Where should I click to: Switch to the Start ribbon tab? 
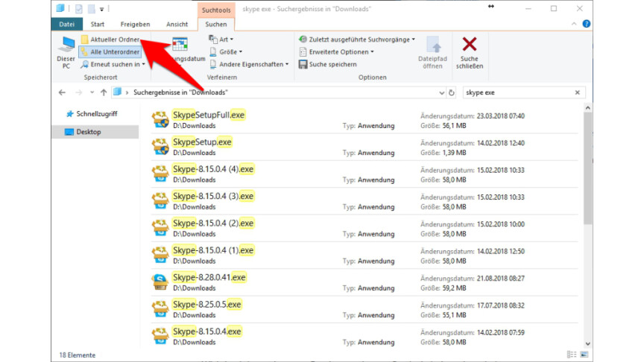point(98,25)
